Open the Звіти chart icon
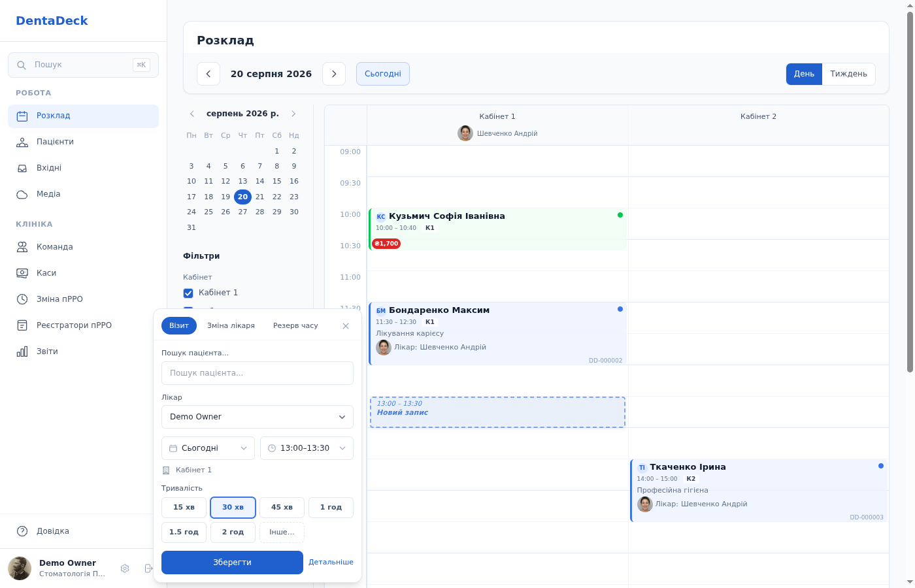The image size is (915, 588). tap(22, 351)
